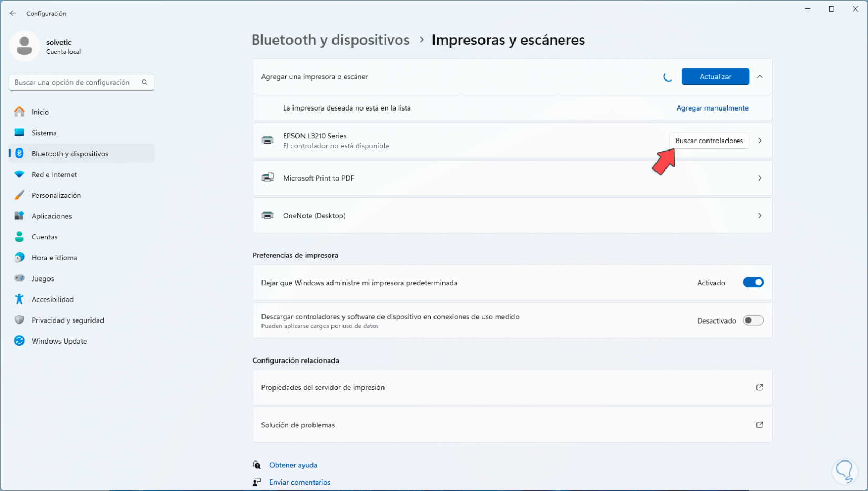
Task: Open Privacidad y seguridad settings
Action: click(67, 320)
